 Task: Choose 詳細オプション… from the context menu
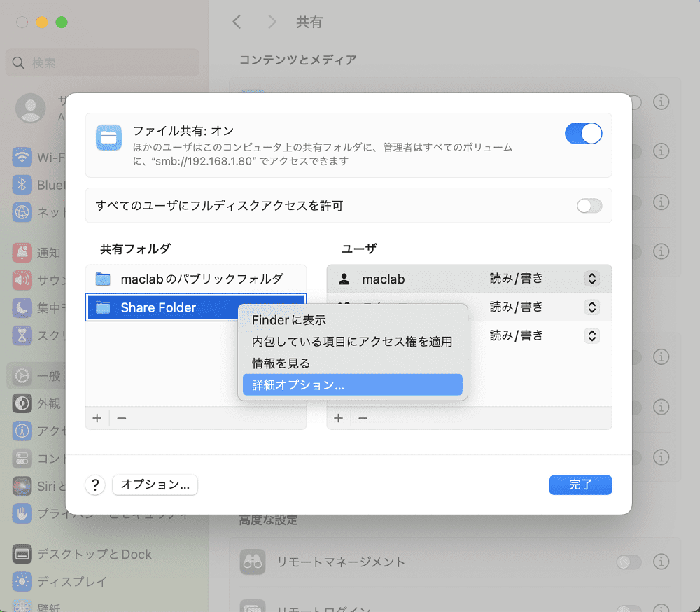point(352,384)
